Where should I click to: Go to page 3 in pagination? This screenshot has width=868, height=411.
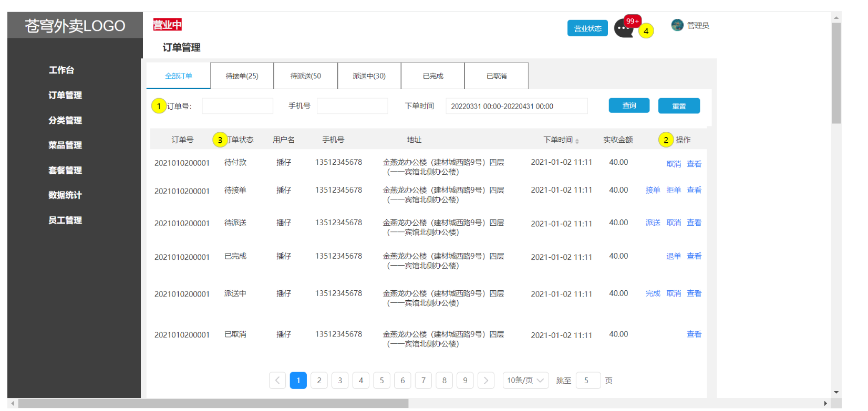pos(340,381)
